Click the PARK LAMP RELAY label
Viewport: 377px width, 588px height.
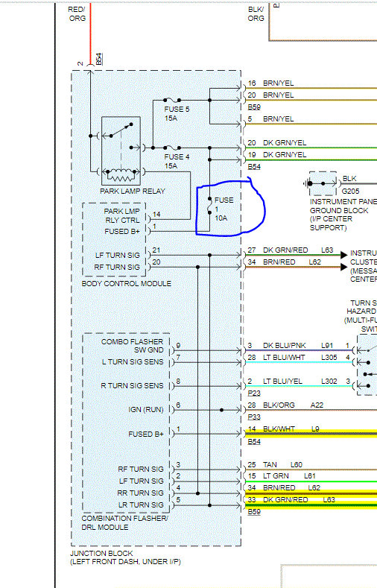[x=133, y=191]
